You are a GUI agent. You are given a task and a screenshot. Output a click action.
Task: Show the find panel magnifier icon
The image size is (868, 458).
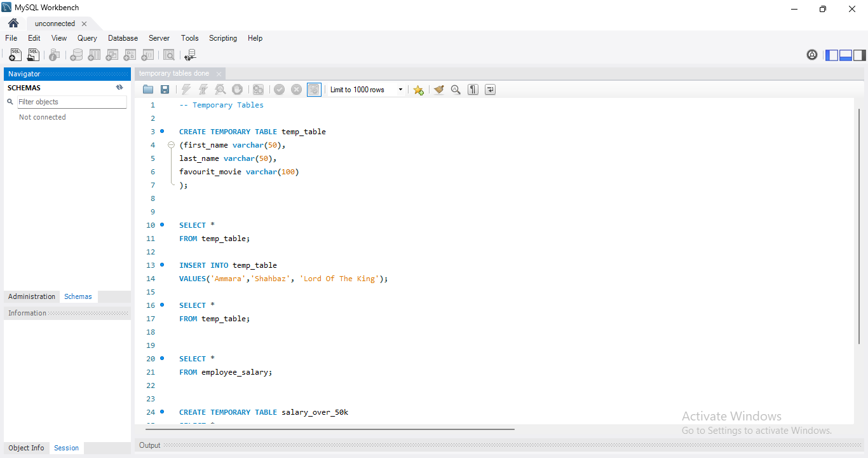(456, 90)
